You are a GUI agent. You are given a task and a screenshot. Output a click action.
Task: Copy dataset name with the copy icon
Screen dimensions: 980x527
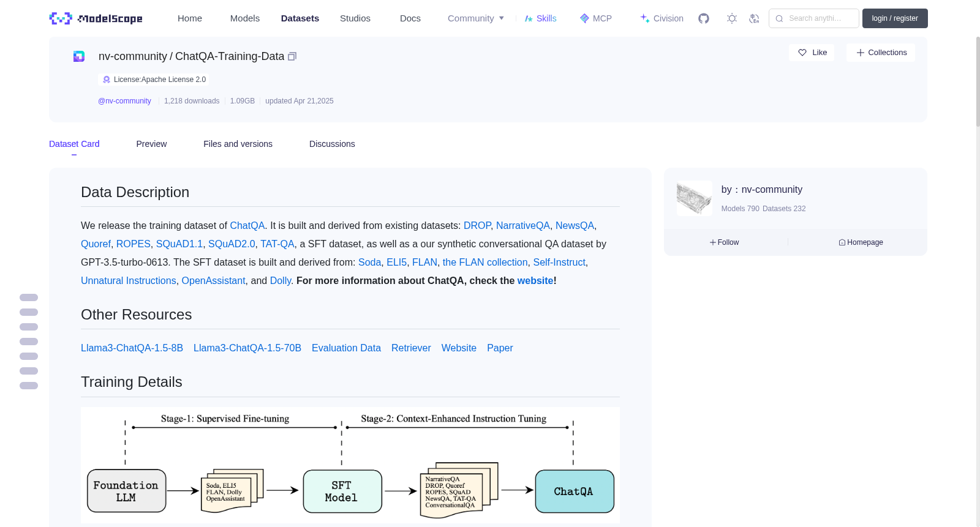coord(292,56)
